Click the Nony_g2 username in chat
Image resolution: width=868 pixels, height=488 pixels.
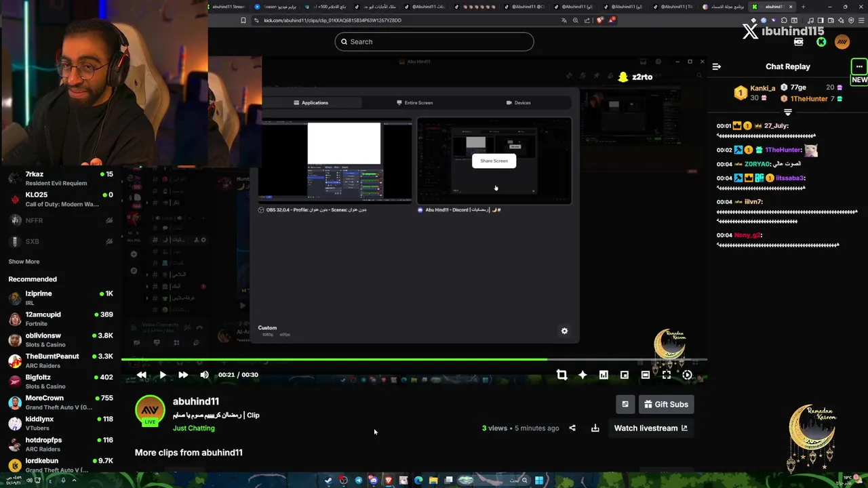(747, 235)
